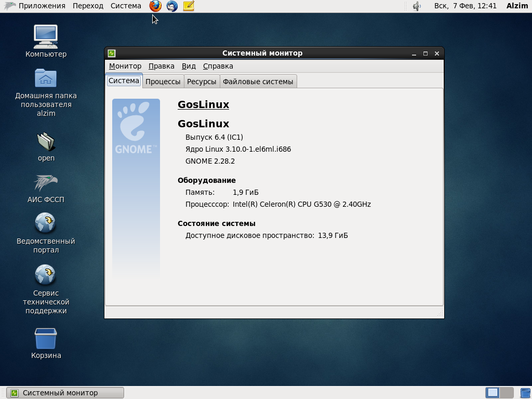Expand the Вид menu
Image resolution: width=532 pixels, height=399 pixels.
[189, 66]
